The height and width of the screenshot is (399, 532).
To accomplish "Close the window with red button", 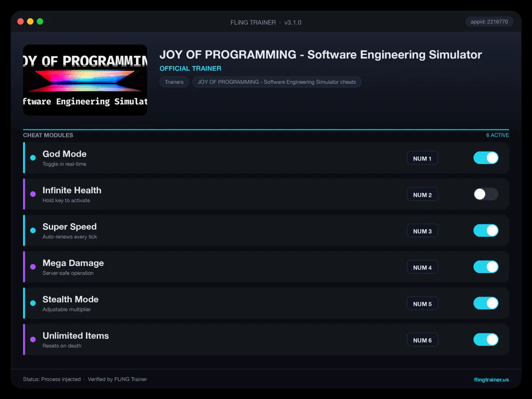I will coord(20,21).
